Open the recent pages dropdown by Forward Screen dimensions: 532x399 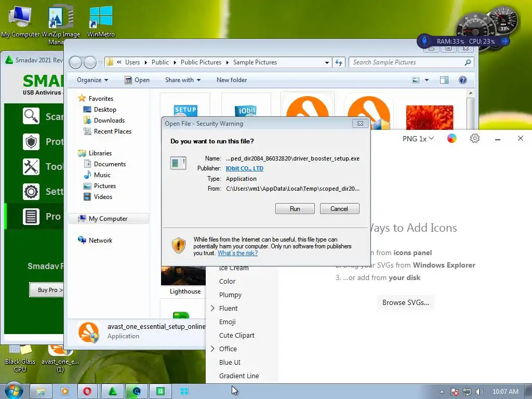(100, 63)
